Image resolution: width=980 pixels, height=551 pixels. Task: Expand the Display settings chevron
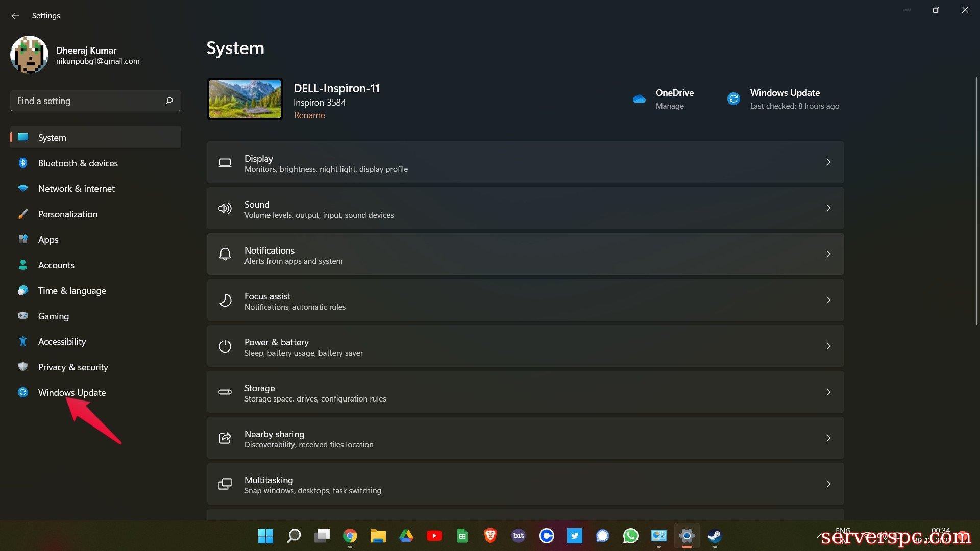[x=828, y=162]
